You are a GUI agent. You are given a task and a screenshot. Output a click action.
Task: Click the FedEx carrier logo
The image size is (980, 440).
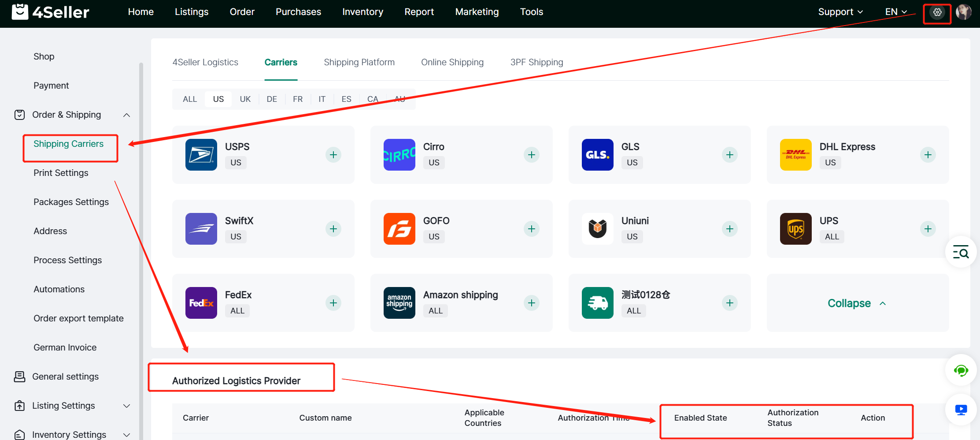point(201,303)
